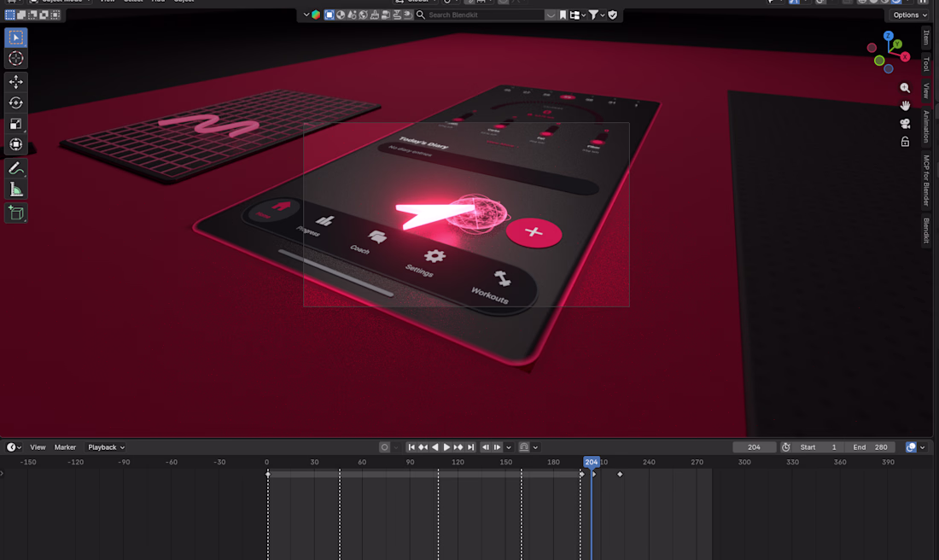Click the shield icon in Blendkit bar

pos(612,15)
